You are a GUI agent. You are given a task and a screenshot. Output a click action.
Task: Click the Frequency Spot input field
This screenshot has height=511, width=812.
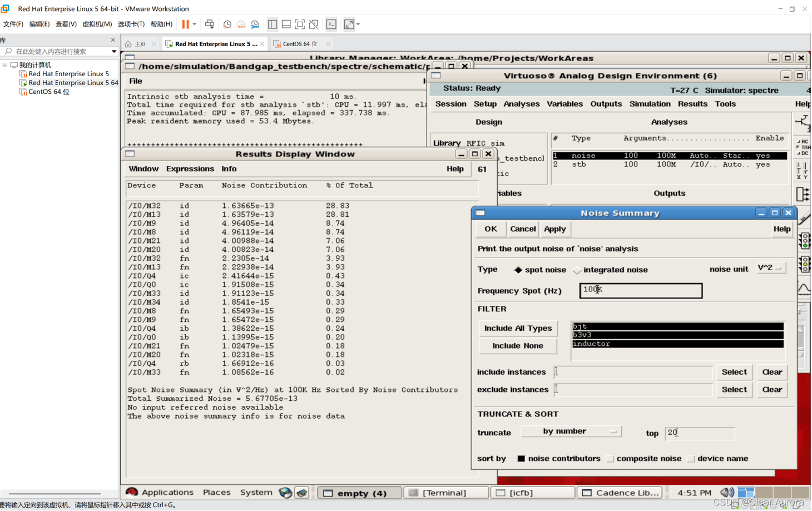(x=640, y=290)
